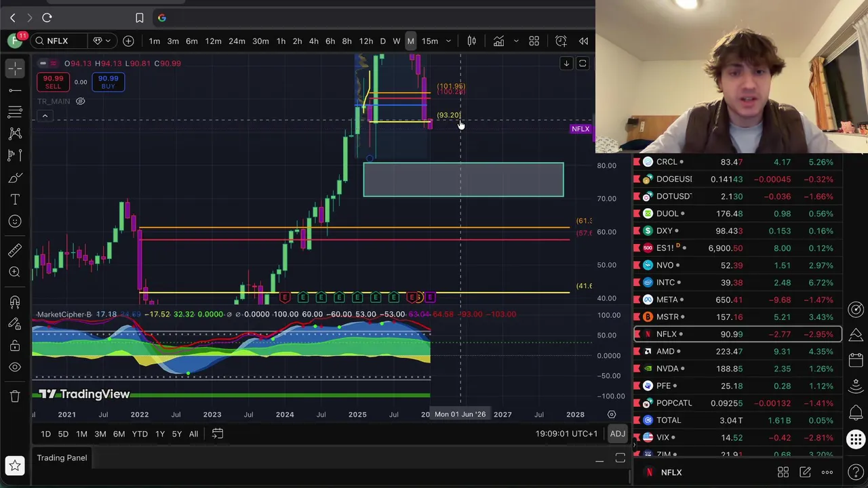Click the plus compare symbol button

click(x=128, y=41)
